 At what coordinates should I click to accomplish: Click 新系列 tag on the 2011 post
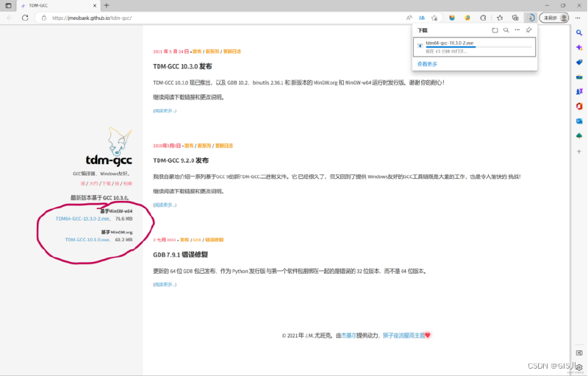tap(212, 52)
